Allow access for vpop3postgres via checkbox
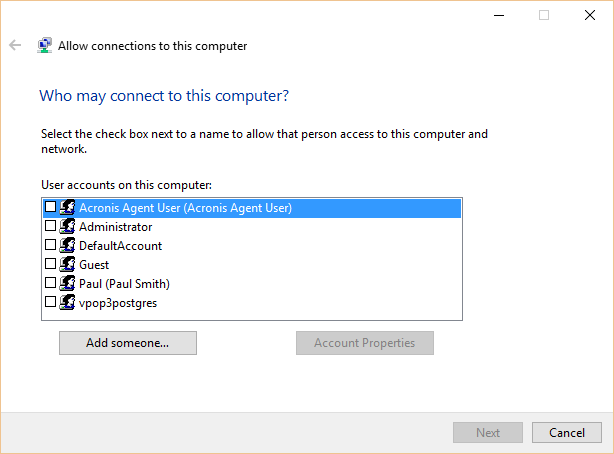The width and height of the screenshot is (614, 454). point(51,302)
